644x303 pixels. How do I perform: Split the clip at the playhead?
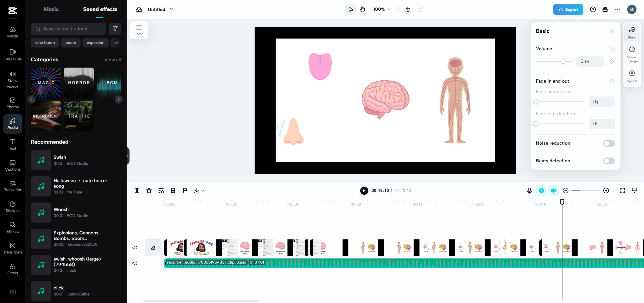tap(137, 190)
